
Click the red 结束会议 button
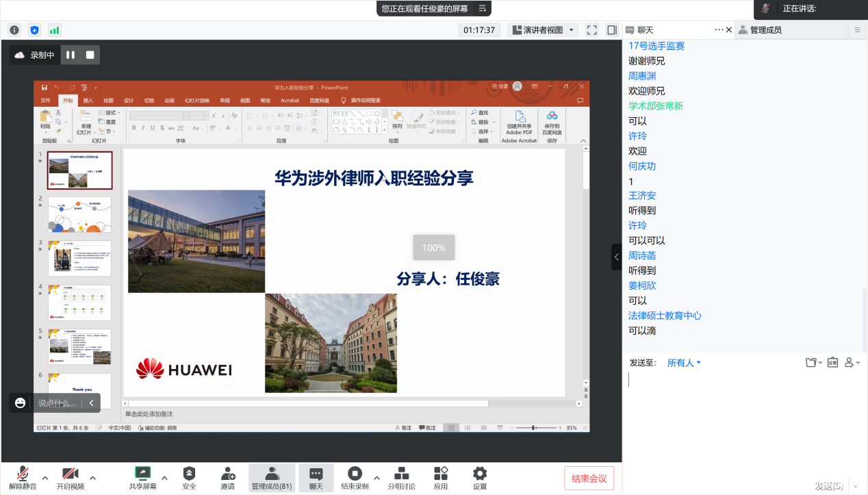[x=589, y=478]
